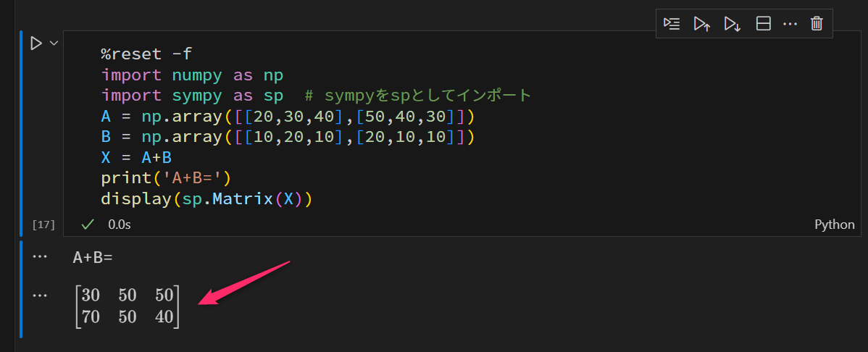Select the rendered matrix output
The image size is (868, 352).
pyautogui.click(x=128, y=306)
